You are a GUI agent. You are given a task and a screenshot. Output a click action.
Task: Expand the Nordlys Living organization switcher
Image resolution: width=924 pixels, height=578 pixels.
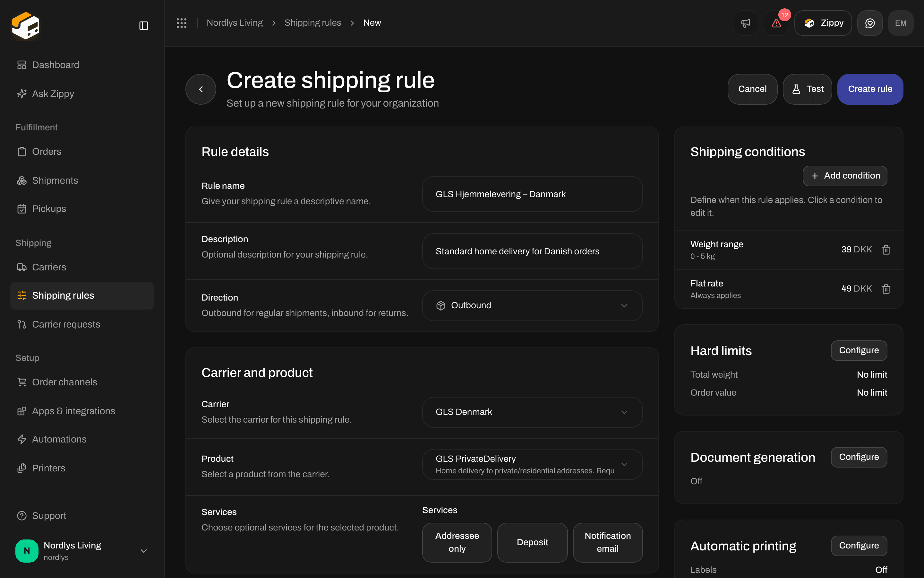point(82,551)
